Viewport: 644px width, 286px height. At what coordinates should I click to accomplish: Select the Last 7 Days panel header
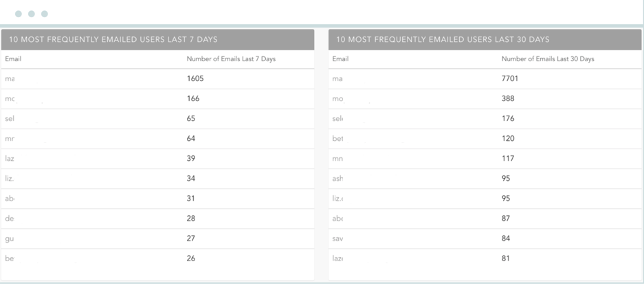[157, 39]
